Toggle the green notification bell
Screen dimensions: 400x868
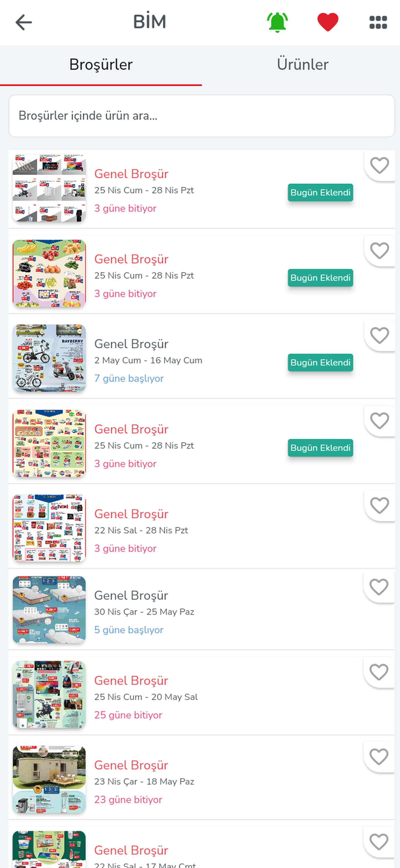277,23
